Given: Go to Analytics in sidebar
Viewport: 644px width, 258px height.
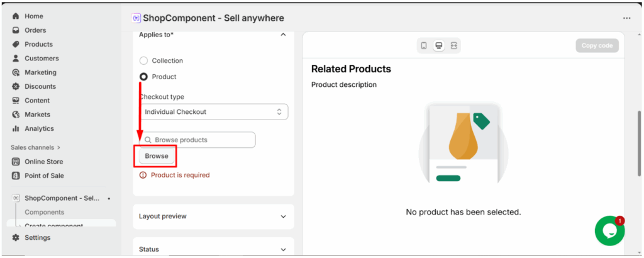Looking at the screenshot, I should 39,128.
